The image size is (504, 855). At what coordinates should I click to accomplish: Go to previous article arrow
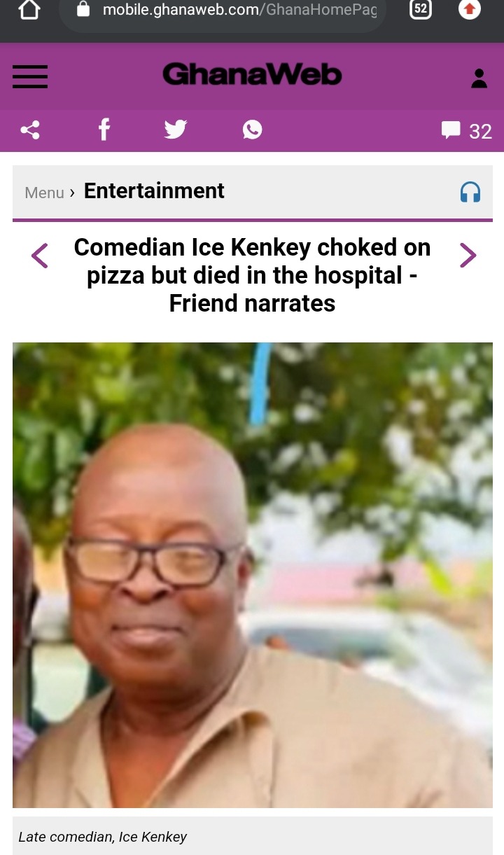[x=40, y=256]
